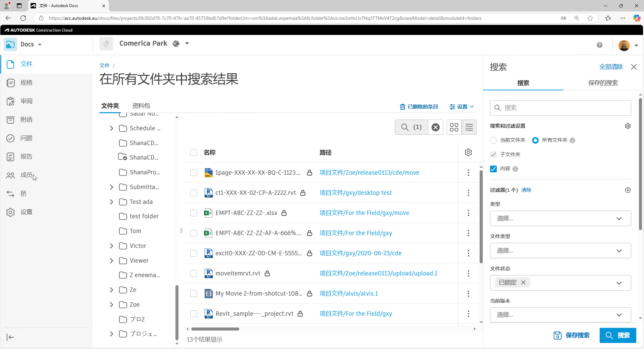This screenshot has height=349, width=644.
Task: Select the 所有文件夹 radio option
Action: click(x=535, y=140)
